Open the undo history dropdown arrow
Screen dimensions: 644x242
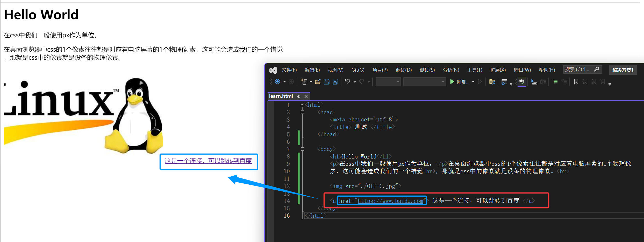(355, 82)
